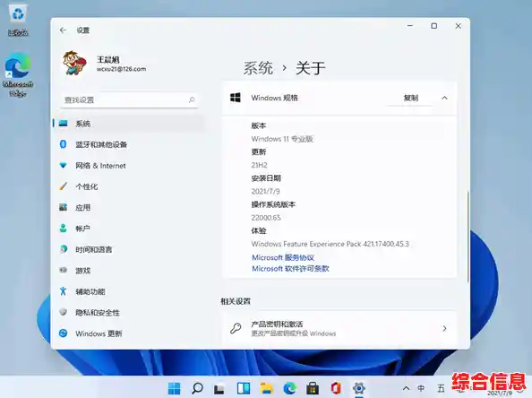532x398 pixels.
Task: Select the 2021/7/9 install date value
Action: tap(266, 192)
